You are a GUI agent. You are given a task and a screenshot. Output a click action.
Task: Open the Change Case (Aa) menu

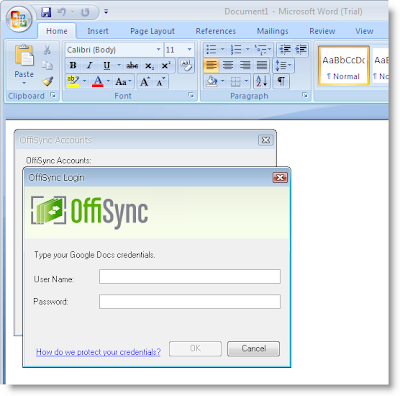click(123, 81)
